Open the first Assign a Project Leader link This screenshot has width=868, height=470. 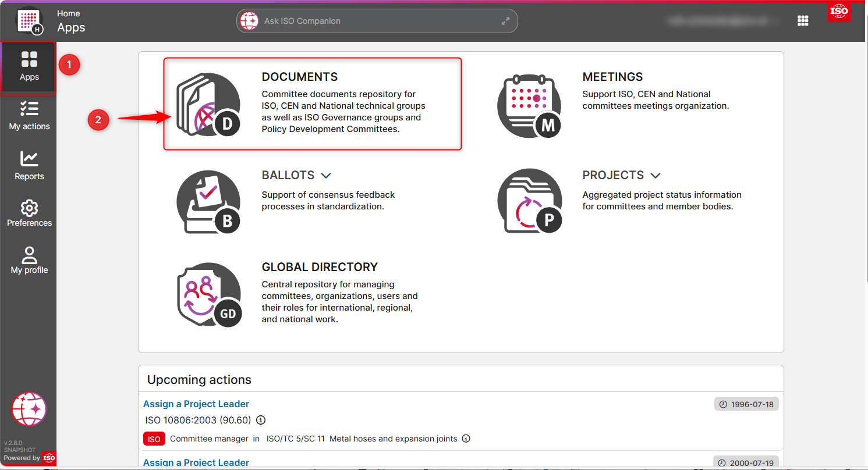click(196, 404)
